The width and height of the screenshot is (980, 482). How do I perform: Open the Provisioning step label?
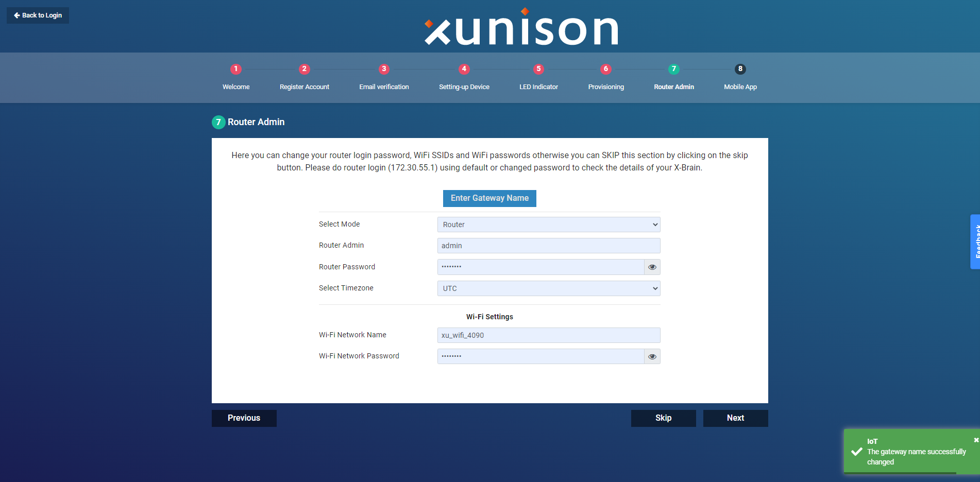[x=606, y=87]
